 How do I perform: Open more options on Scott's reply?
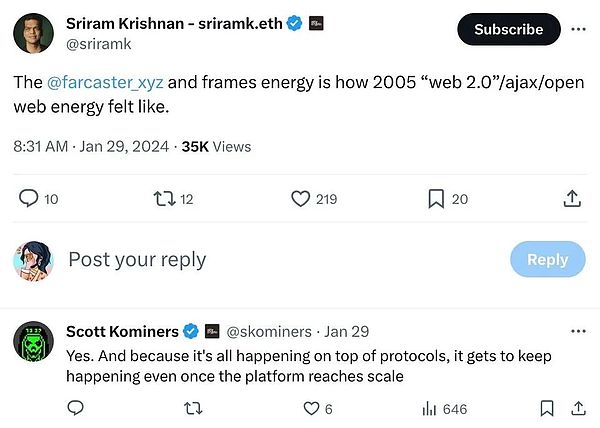tap(578, 331)
